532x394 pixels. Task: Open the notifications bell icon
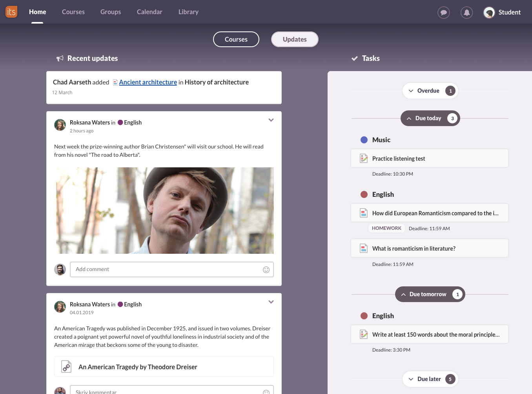coord(466,13)
